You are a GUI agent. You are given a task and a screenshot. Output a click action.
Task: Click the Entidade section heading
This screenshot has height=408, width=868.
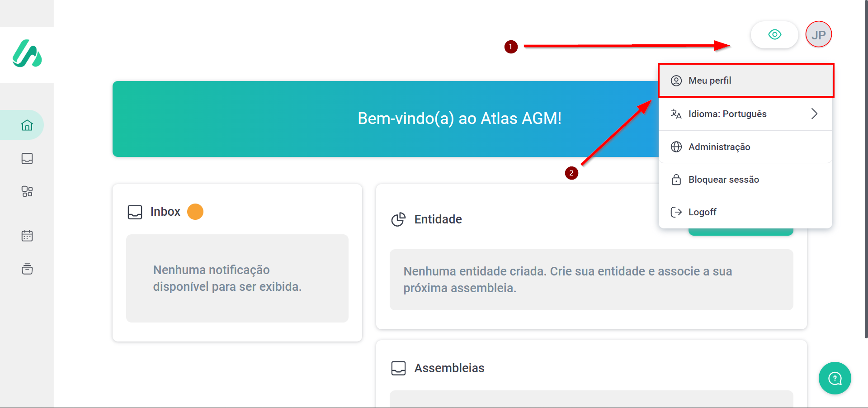438,219
